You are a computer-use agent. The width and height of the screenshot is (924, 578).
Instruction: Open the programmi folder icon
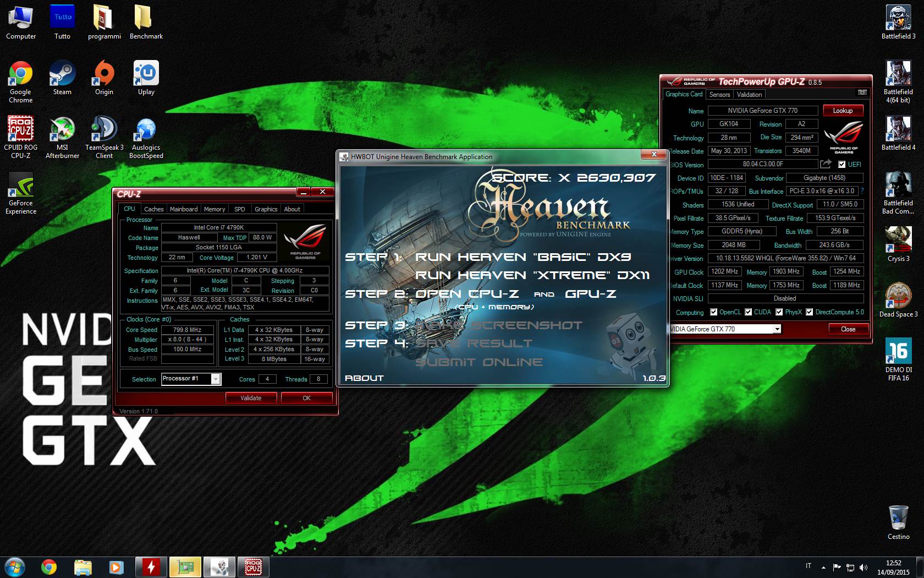click(x=104, y=23)
